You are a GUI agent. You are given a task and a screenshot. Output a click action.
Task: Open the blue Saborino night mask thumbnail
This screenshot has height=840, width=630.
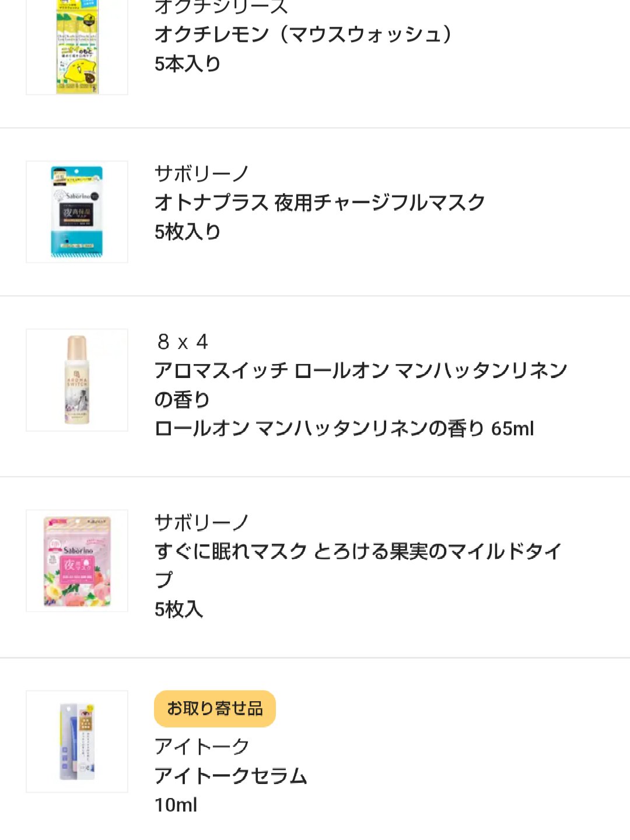(x=77, y=212)
